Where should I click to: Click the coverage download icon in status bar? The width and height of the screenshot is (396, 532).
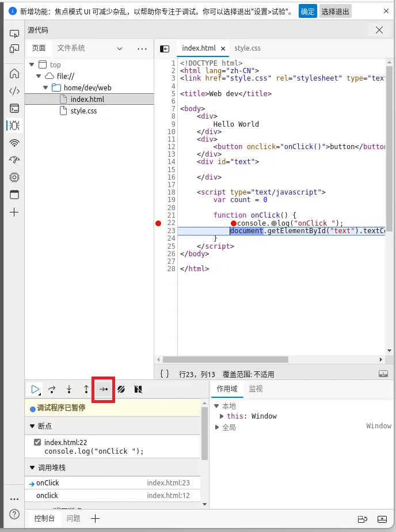click(x=383, y=374)
